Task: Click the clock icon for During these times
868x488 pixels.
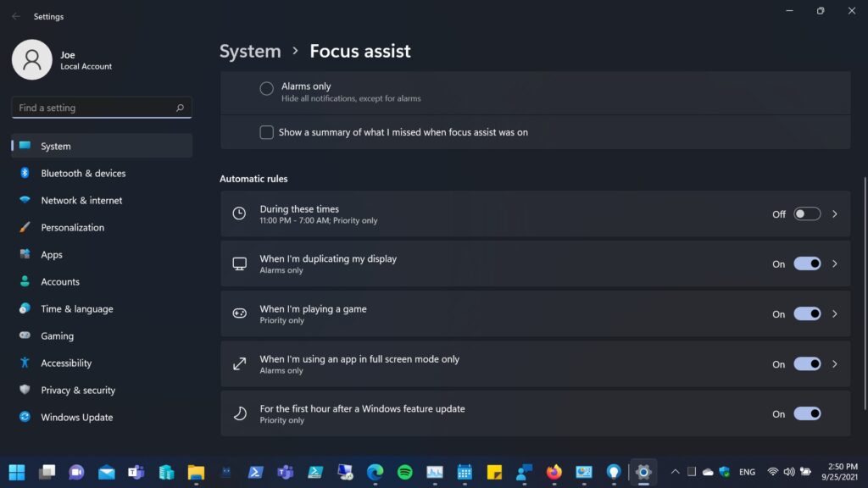Action: (240, 213)
